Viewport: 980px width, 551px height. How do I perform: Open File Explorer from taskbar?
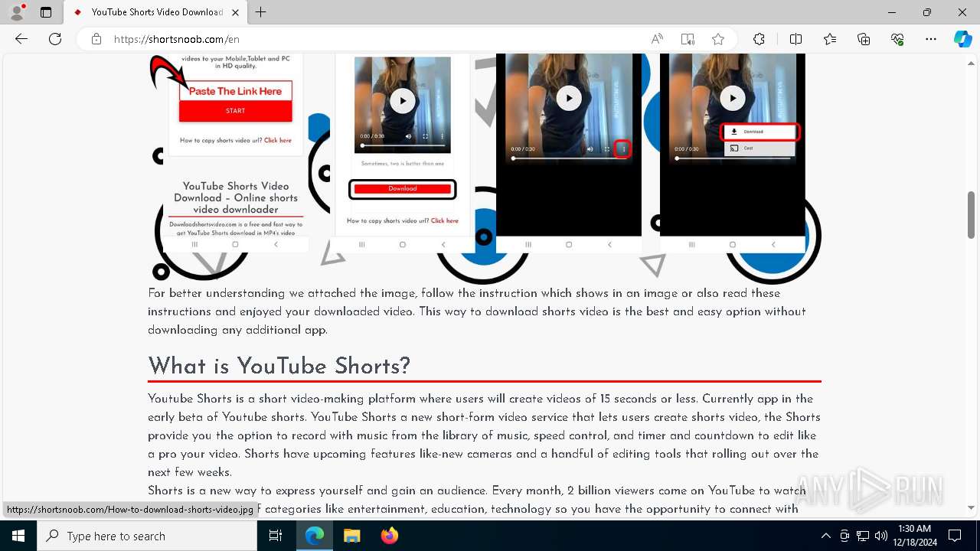click(351, 536)
